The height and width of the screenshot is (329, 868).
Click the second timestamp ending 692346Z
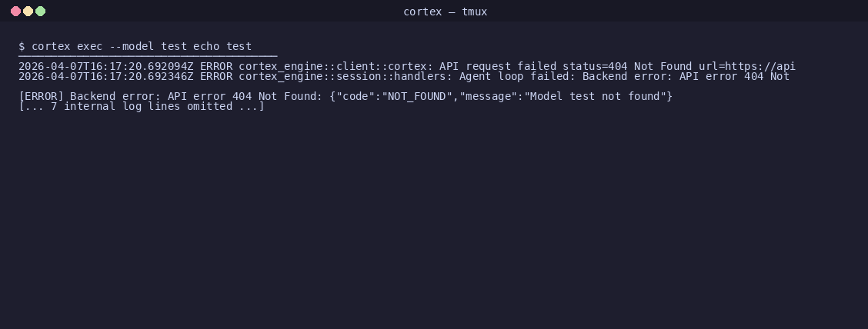pyautogui.click(x=105, y=76)
